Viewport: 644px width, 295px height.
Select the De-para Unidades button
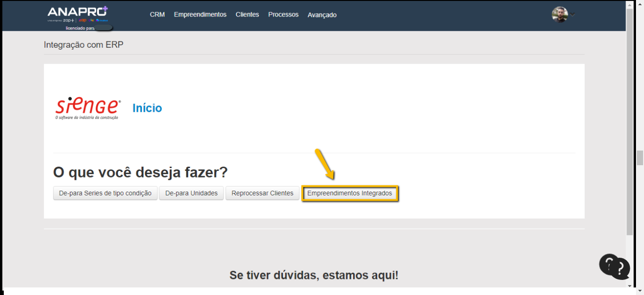[x=191, y=193]
